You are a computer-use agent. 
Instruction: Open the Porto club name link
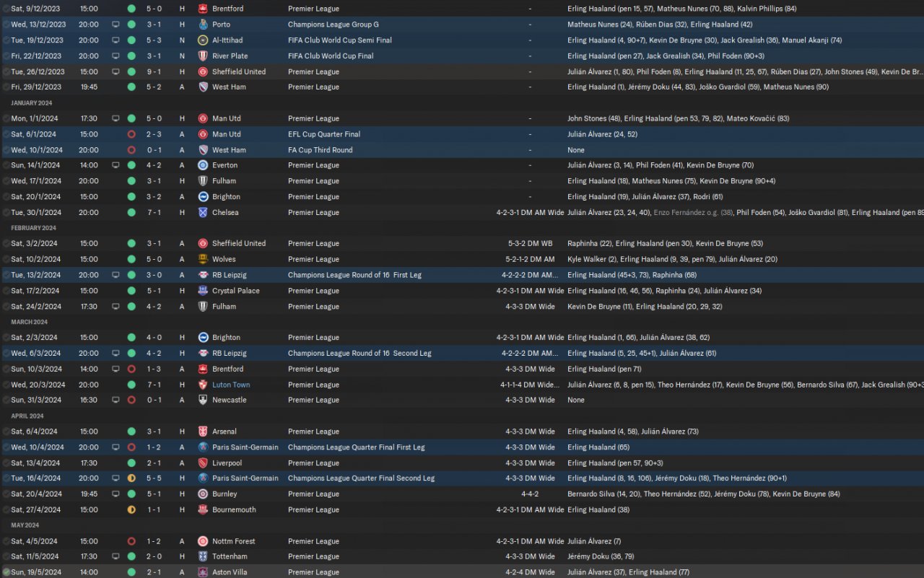point(221,25)
